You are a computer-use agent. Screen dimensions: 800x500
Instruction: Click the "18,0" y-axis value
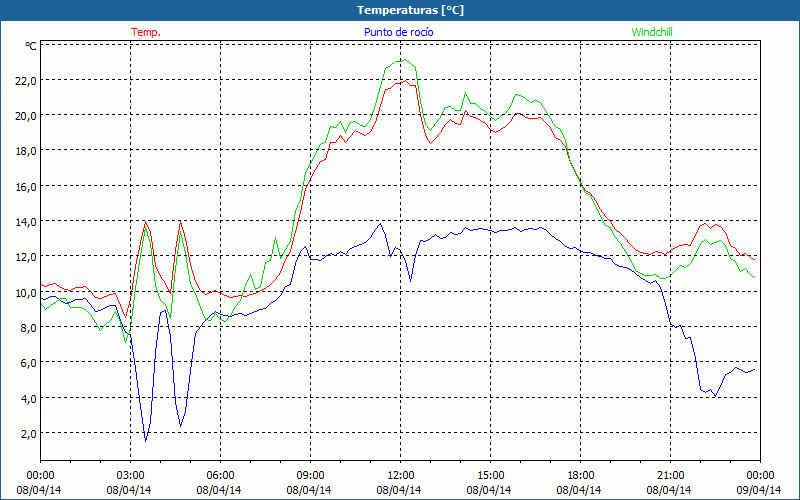coord(26,151)
